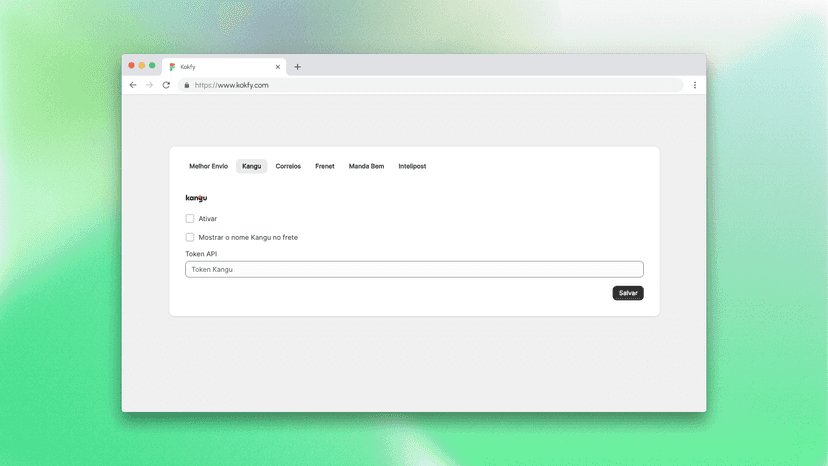Click the red close window button

pos(131,66)
